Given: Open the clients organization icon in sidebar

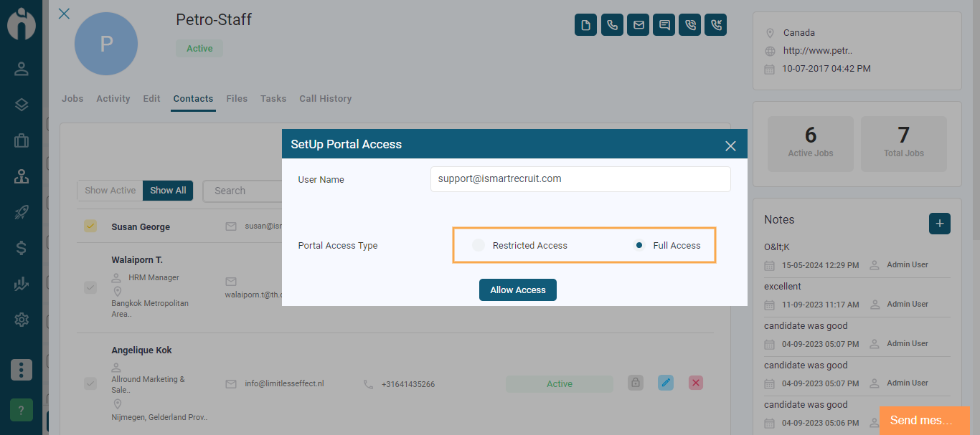Looking at the screenshot, I should 22,176.
